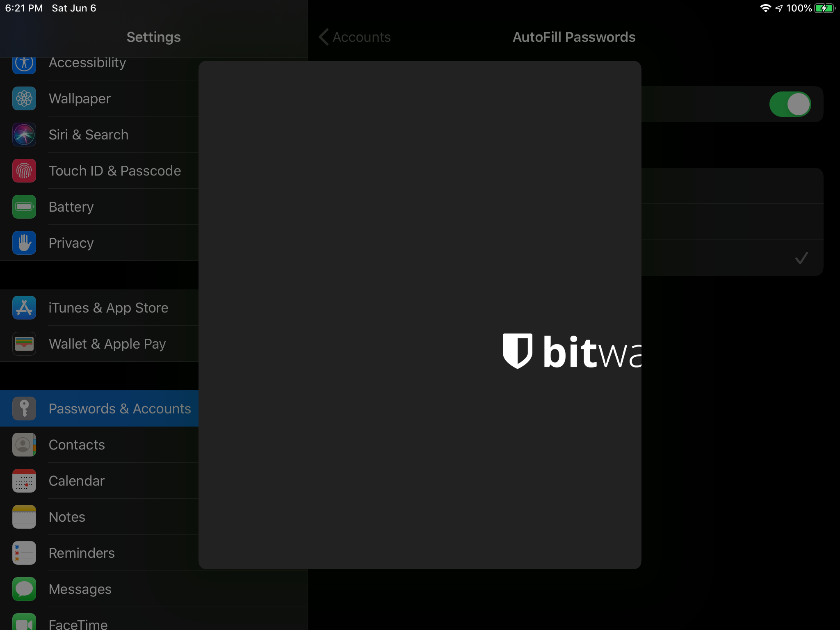
Task: Tap the Passwords key icon
Action: pos(24,409)
